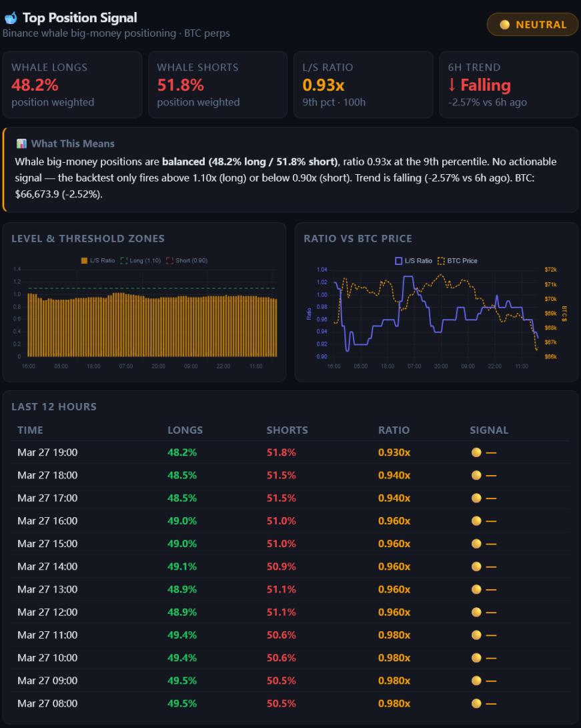Toggle the L/S Ratio legend in threshold chart
The height and width of the screenshot is (728, 581).
coord(98,260)
